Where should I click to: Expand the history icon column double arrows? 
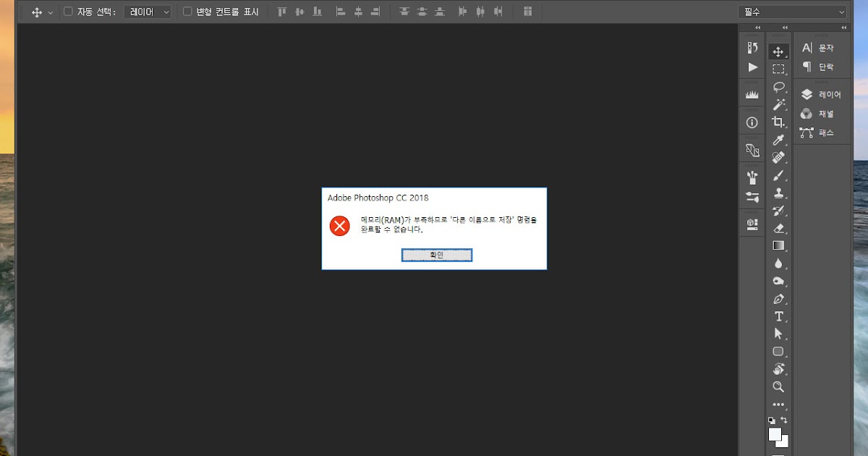click(x=757, y=28)
